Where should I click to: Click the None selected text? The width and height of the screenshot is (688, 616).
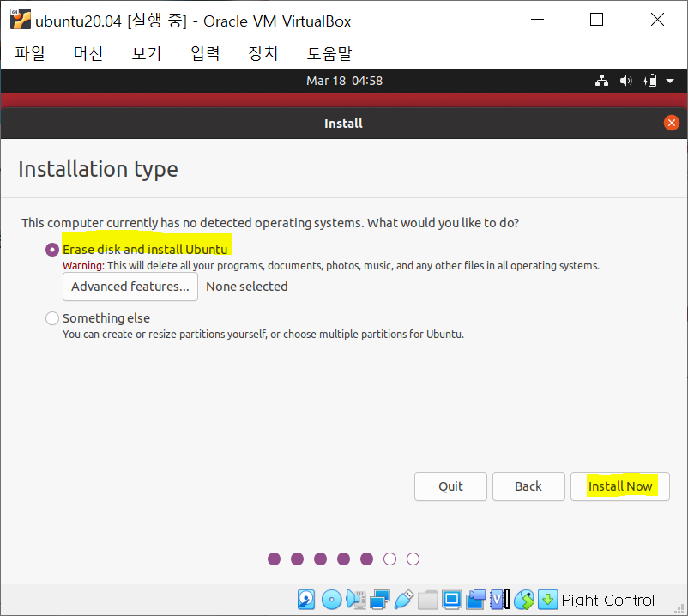coord(247,287)
